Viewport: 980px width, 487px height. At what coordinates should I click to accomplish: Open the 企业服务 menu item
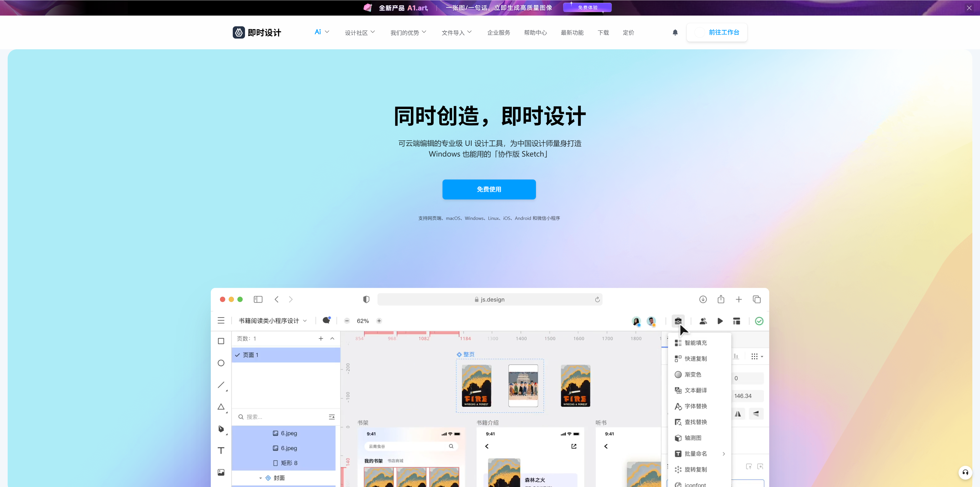pyautogui.click(x=498, y=33)
